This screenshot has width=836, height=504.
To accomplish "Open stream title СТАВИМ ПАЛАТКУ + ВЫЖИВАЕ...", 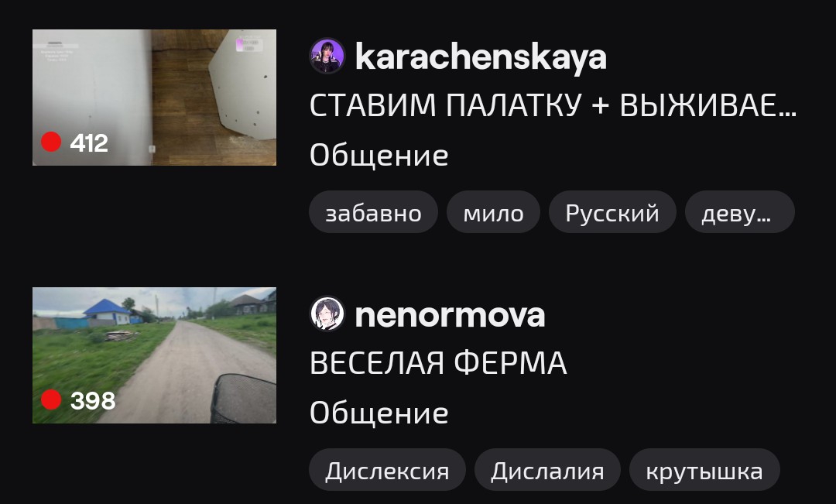I will (553, 105).
